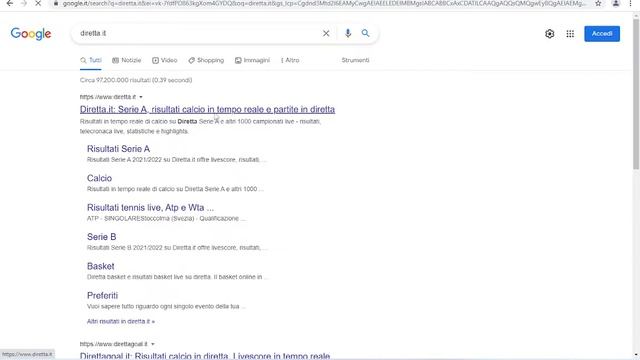This screenshot has height=360, width=640.
Task: Open Risultati tennis live, Atp e Wta link
Action: tap(150, 208)
